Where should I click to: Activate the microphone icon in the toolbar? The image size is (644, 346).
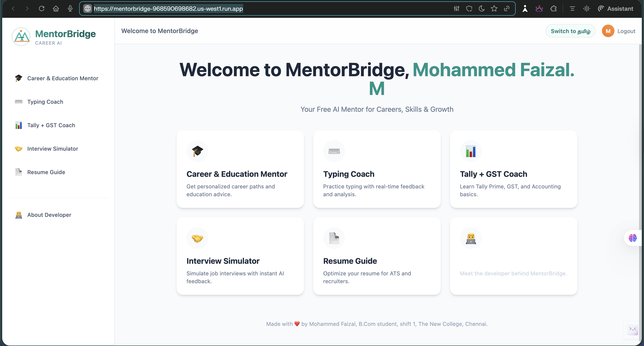pos(70,8)
